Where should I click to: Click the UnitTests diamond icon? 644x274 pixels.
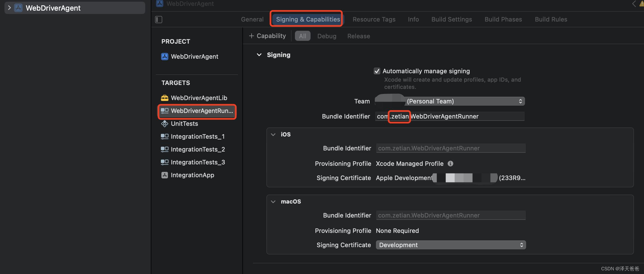pyautogui.click(x=165, y=124)
